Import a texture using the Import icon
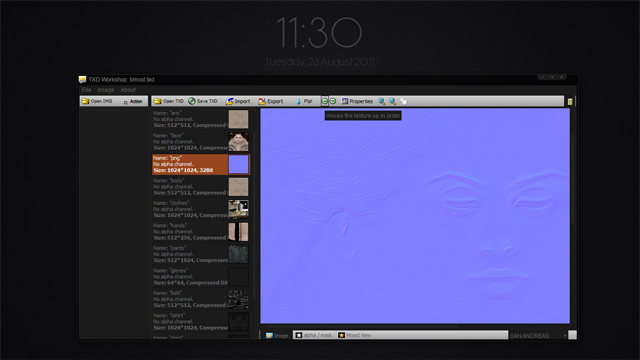Image resolution: width=640 pixels, height=360 pixels. [x=238, y=101]
